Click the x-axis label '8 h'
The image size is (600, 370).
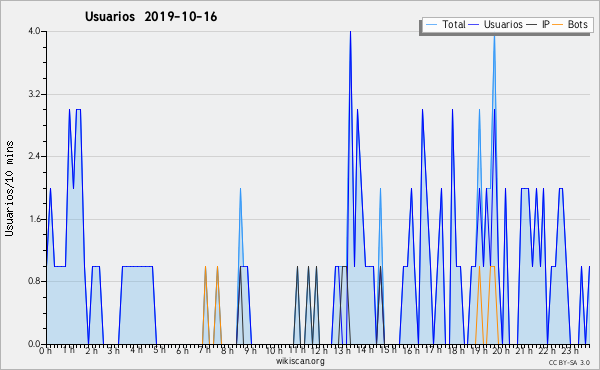click(227, 351)
